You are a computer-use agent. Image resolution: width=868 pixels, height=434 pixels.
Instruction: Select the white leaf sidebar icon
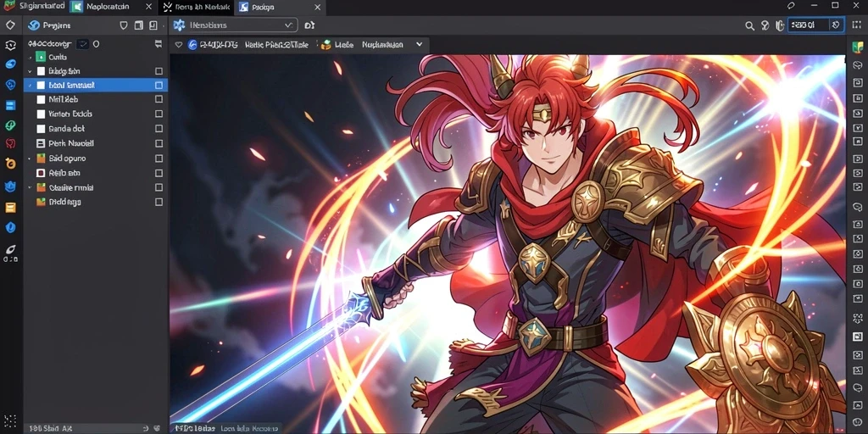click(x=10, y=250)
